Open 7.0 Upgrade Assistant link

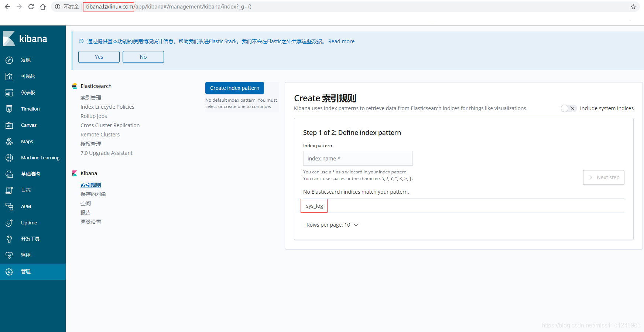point(106,153)
